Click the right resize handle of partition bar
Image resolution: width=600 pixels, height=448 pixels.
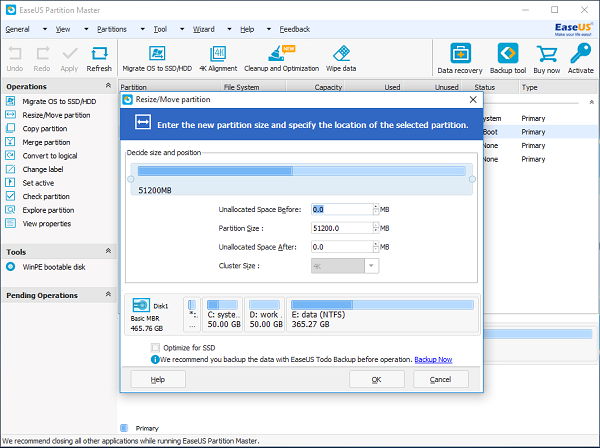[472, 179]
